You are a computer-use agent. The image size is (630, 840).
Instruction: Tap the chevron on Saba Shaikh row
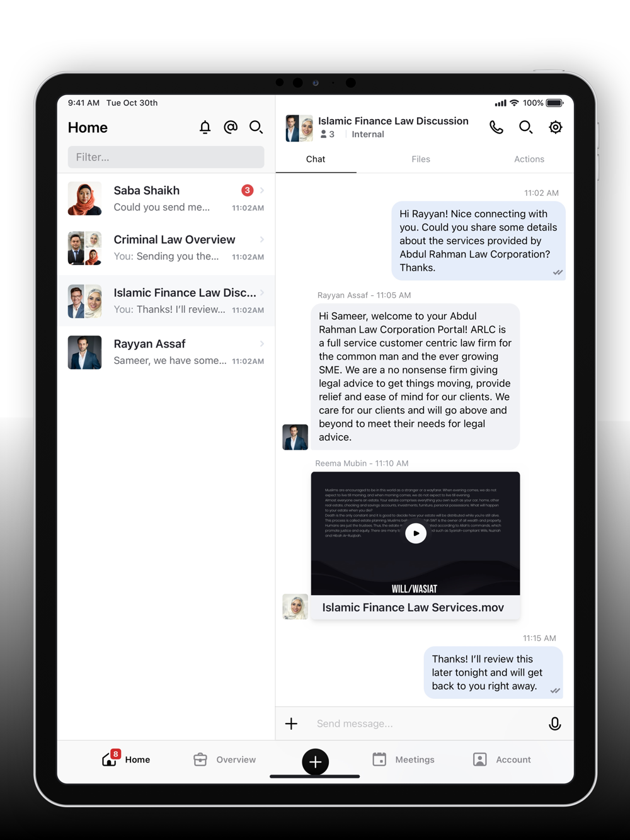(262, 190)
